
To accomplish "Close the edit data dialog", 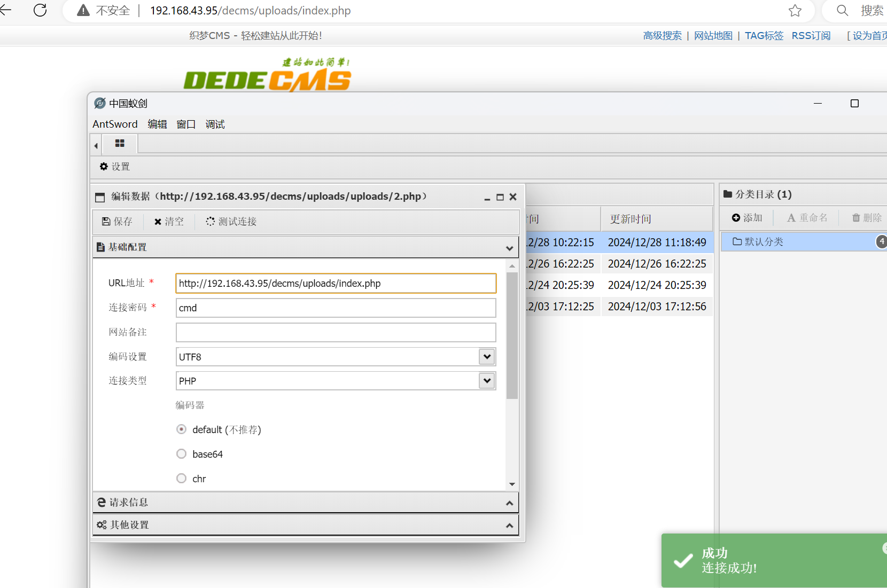I will 513,197.
